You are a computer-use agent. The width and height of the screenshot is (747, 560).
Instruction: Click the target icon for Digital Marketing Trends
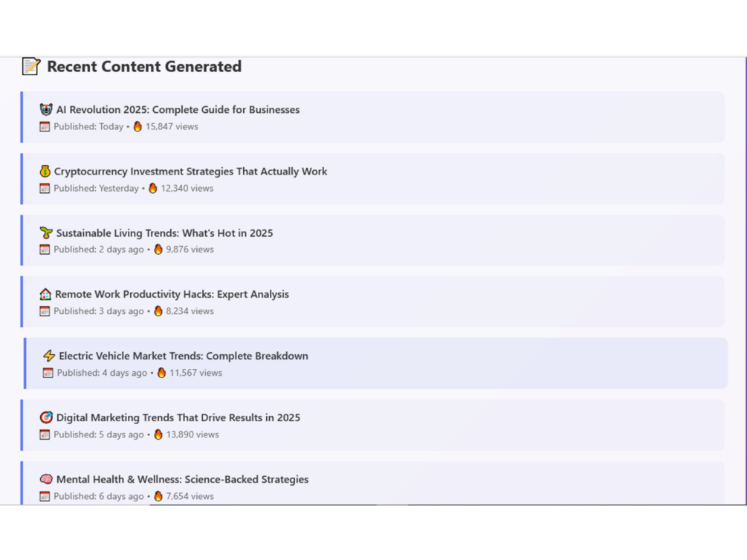[46, 418]
